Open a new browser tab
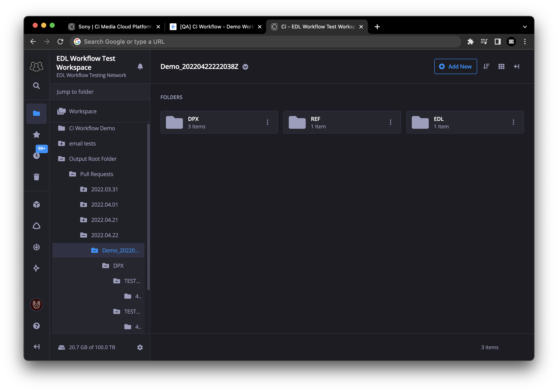This screenshot has height=392, width=558. (x=377, y=27)
